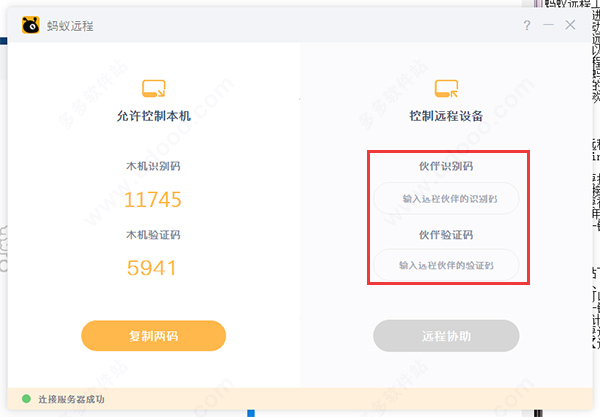Click the 连接服务器成功 status text
This screenshot has height=417, width=600.
[71, 399]
